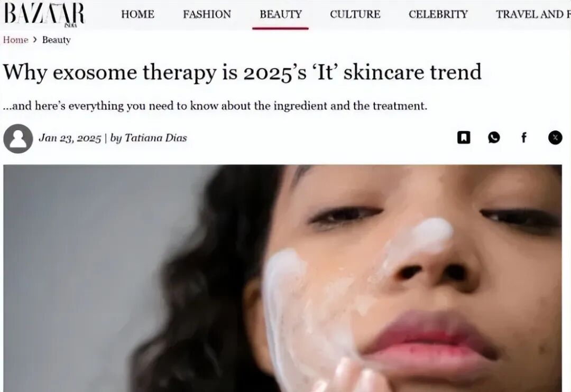The height and width of the screenshot is (392, 571).
Task: Click the exosome therapy article headline
Action: click(243, 72)
